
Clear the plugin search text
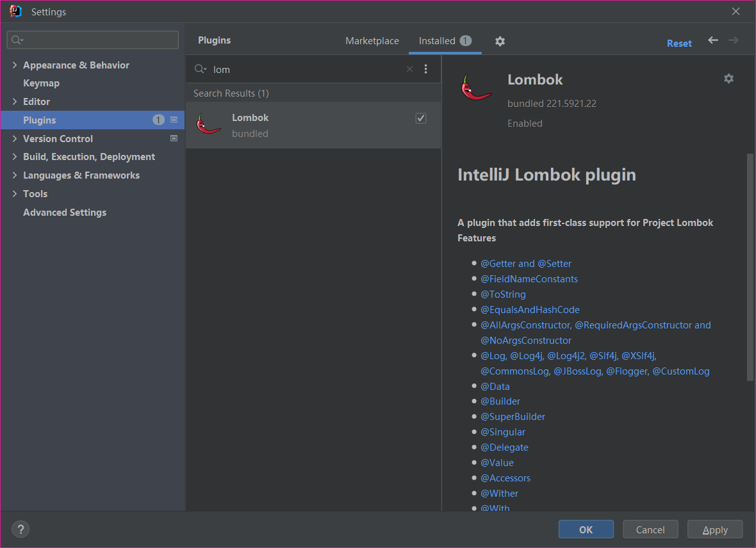click(x=410, y=69)
